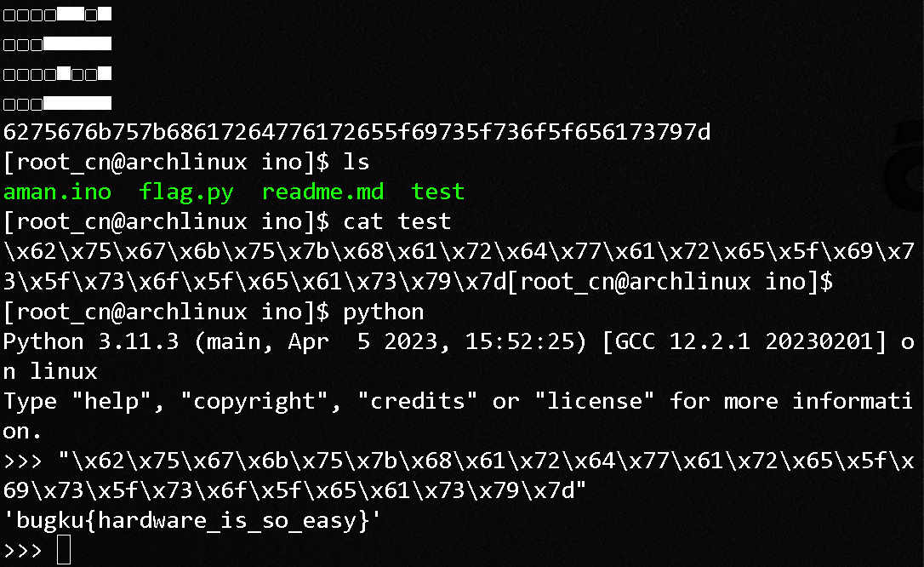Click the green test file name

pos(438,192)
